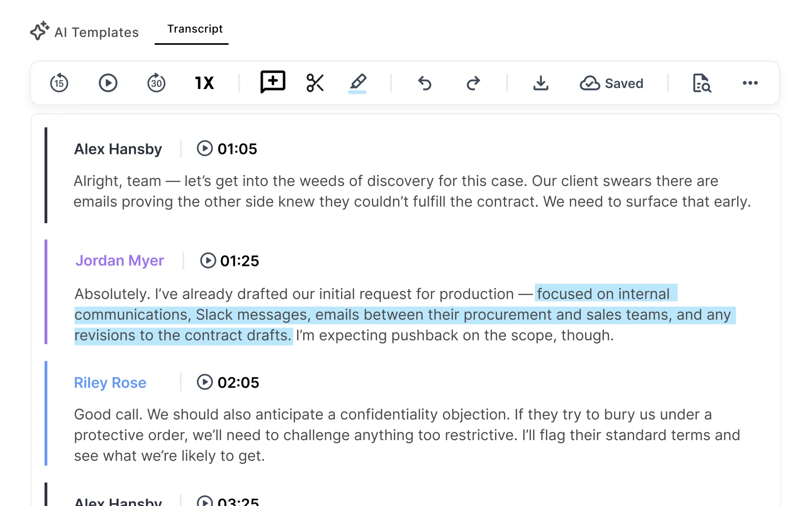Download the transcript
812x506 pixels.
click(x=541, y=83)
